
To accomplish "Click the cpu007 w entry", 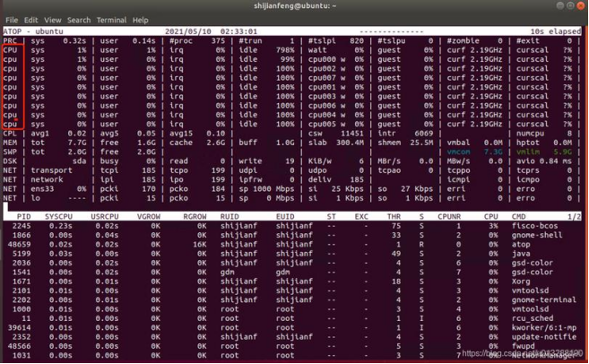I will [327, 78].
